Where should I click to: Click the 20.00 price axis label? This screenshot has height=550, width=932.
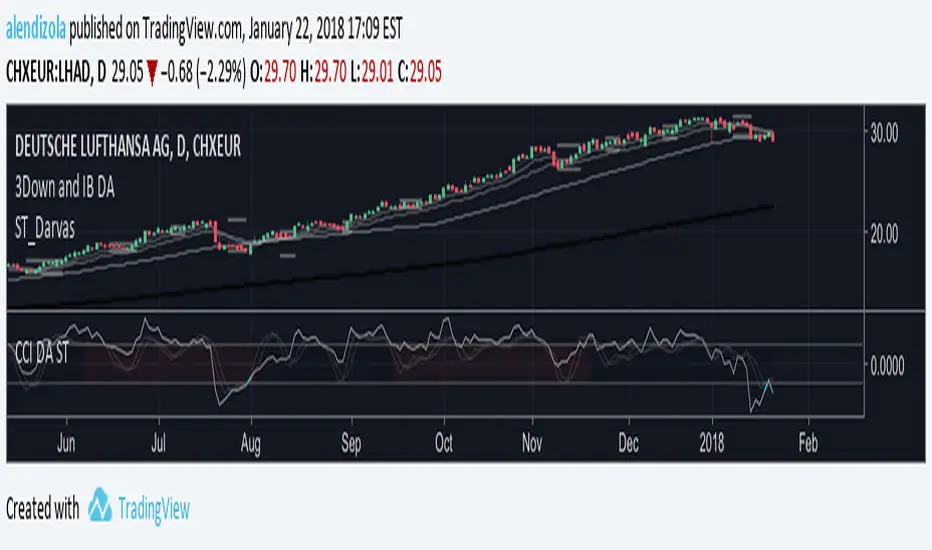[884, 234]
